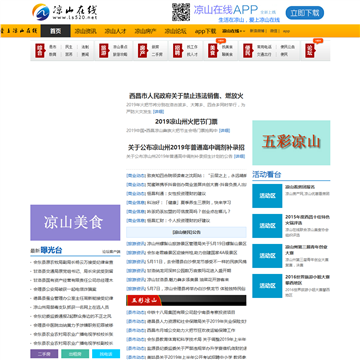
Task: Click the 五彩凉山 teal banner image
Action: 291,143
